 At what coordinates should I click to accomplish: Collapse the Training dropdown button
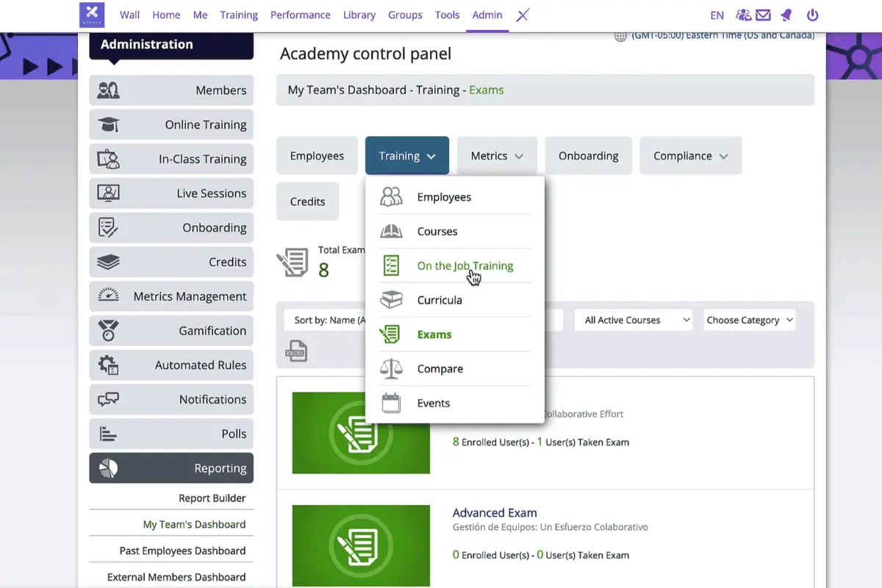coord(407,156)
